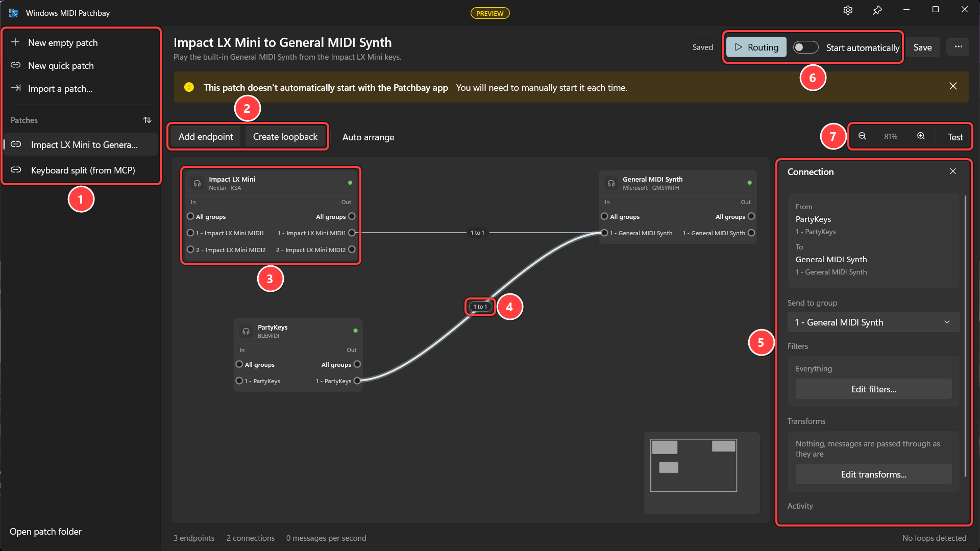The width and height of the screenshot is (980, 551).
Task: Select the 1 to 1 label on the straight connection
Action: tap(477, 233)
